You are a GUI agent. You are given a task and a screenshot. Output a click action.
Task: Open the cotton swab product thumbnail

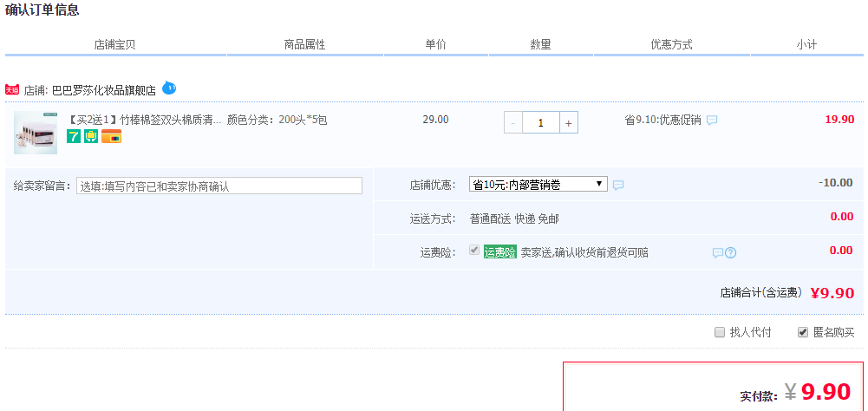pos(36,133)
